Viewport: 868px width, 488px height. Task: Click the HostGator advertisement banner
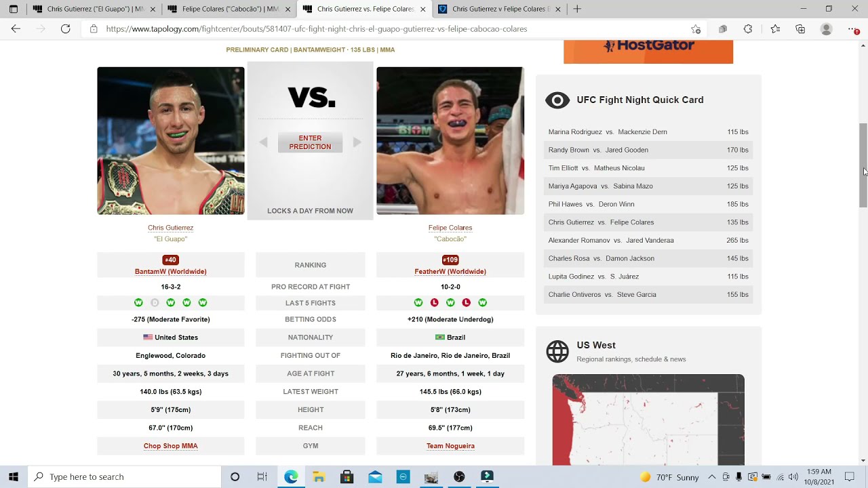(x=648, y=52)
